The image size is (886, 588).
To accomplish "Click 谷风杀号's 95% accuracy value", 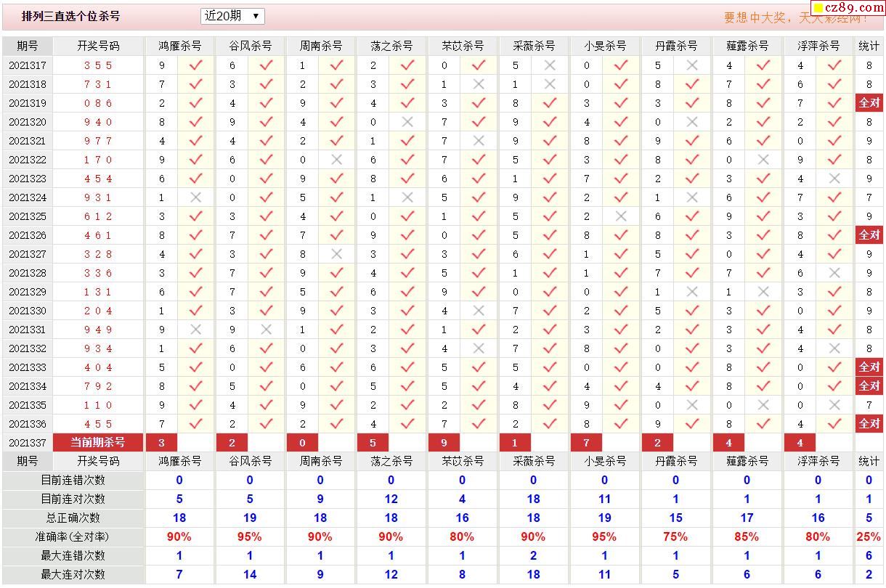I will coord(250,536).
